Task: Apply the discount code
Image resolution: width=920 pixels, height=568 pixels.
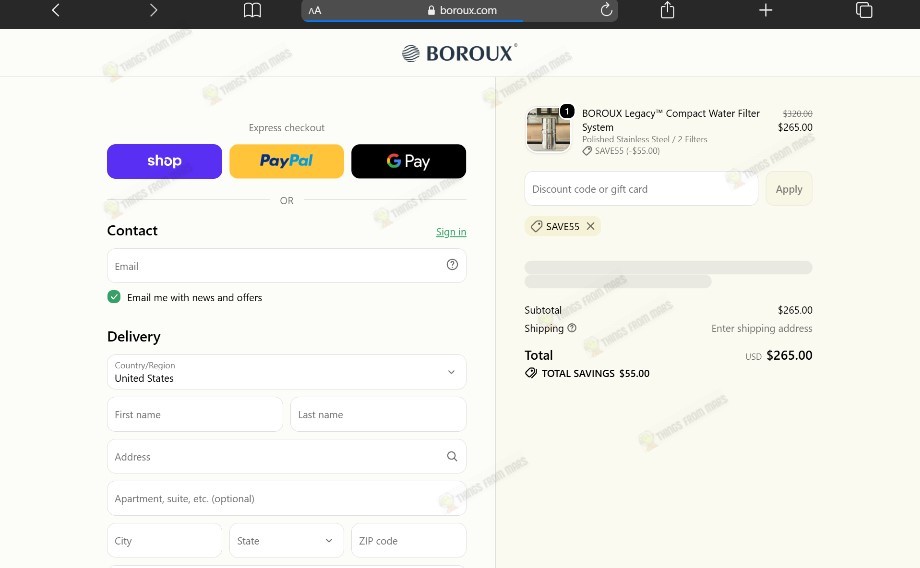Action: pyautogui.click(x=789, y=189)
